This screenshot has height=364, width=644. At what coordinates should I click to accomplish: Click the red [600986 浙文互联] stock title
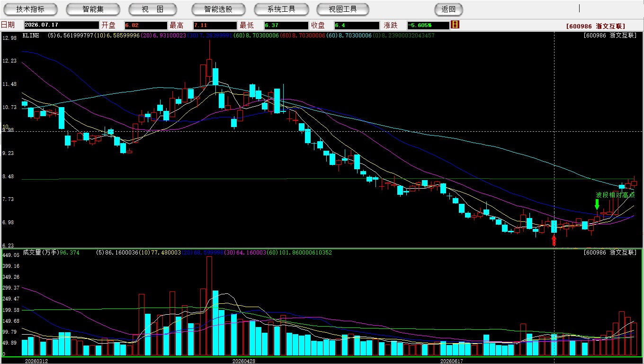(x=596, y=27)
